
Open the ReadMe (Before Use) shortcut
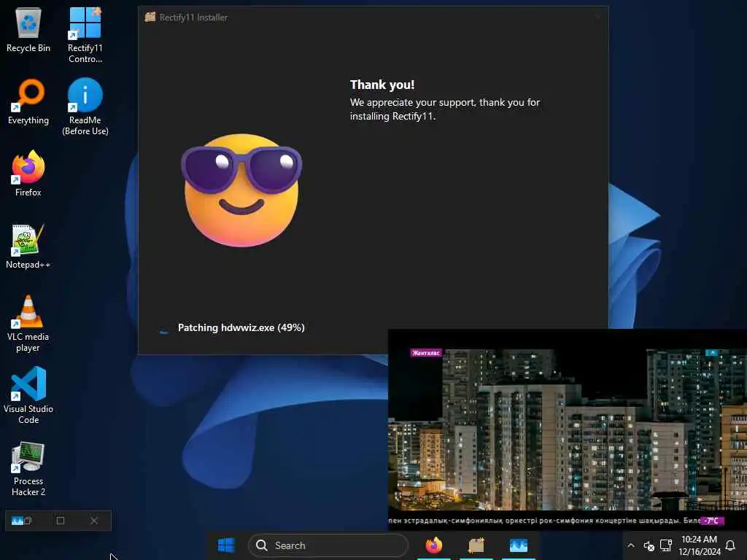(85, 107)
